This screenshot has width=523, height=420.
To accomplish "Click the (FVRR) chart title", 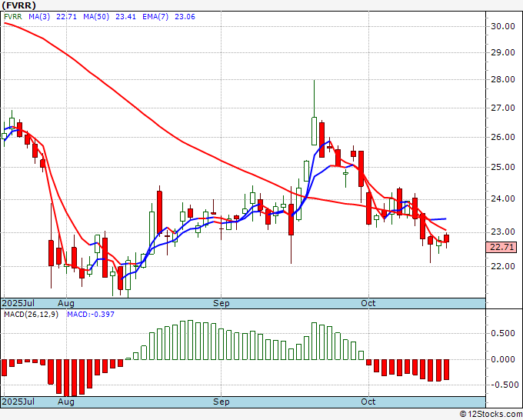I will (x=18, y=5).
